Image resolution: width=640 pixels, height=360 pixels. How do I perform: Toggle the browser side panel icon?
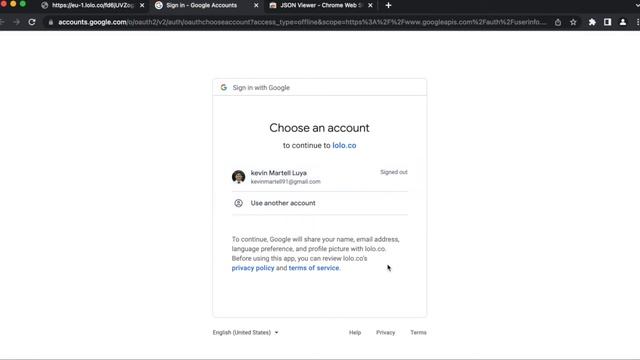pyautogui.click(x=607, y=22)
